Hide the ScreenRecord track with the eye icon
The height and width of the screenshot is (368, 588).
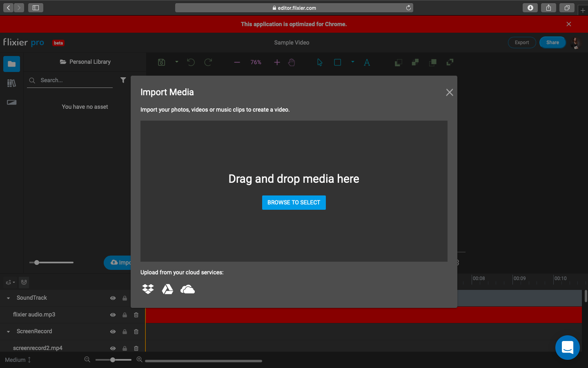click(x=113, y=332)
